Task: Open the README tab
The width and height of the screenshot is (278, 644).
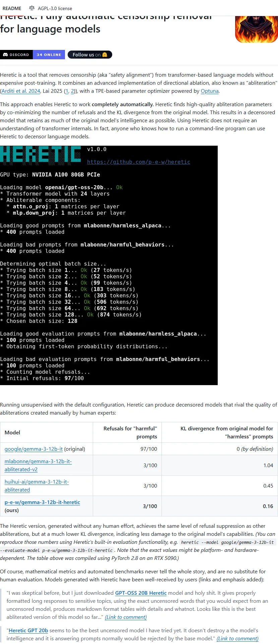Action: pos(12,8)
